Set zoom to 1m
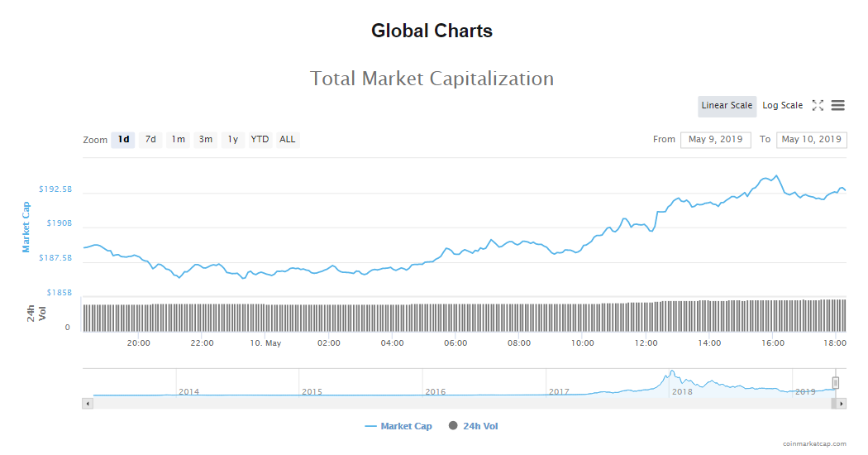This screenshot has width=868, height=455. (x=178, y=140)
